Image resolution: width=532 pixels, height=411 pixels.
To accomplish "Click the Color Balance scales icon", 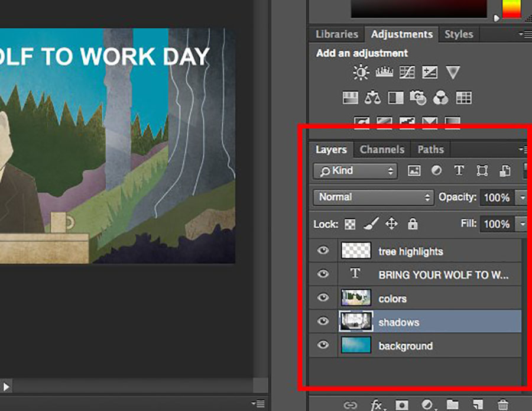I will tap(374, 98).
